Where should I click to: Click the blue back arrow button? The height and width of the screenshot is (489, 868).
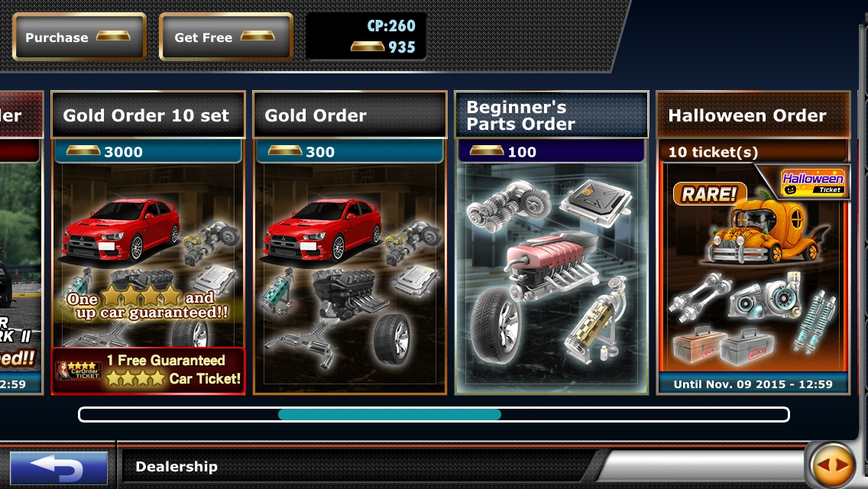tap(59, 468)
